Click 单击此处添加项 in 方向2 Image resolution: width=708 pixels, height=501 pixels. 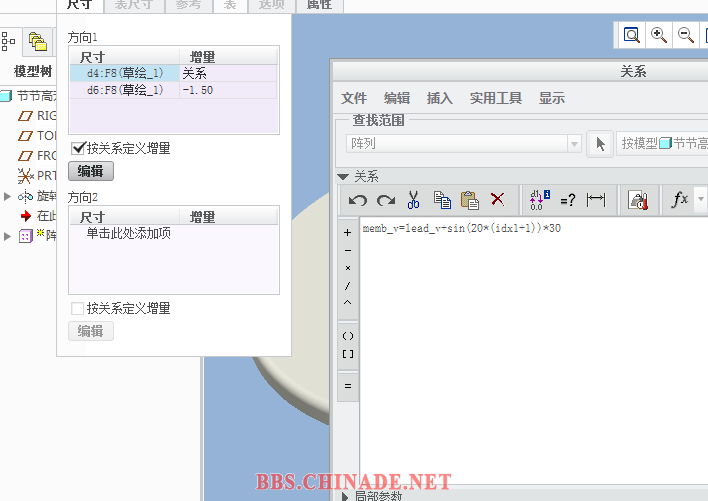click(x=129, y=233)
